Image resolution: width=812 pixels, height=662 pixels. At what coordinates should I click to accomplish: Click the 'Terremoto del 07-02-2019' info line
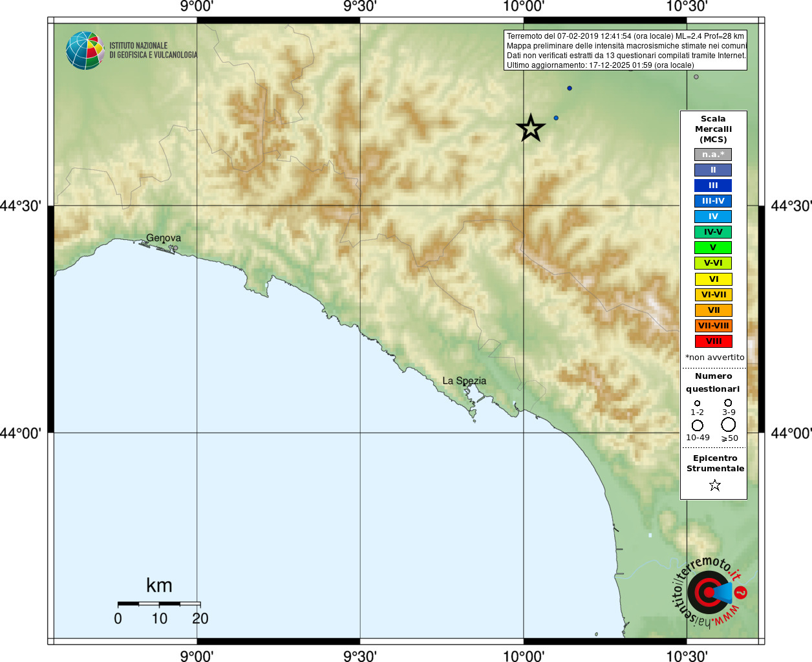click(625, 36)
